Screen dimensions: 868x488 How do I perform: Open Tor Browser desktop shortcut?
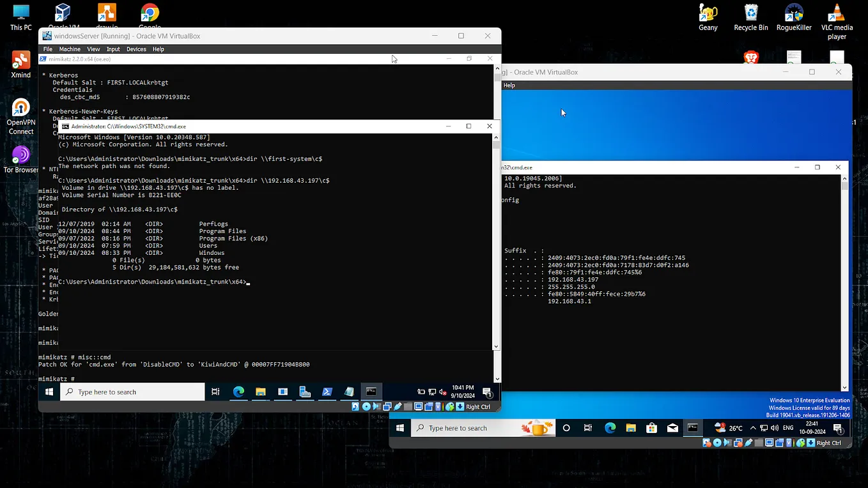coord(20,160)
